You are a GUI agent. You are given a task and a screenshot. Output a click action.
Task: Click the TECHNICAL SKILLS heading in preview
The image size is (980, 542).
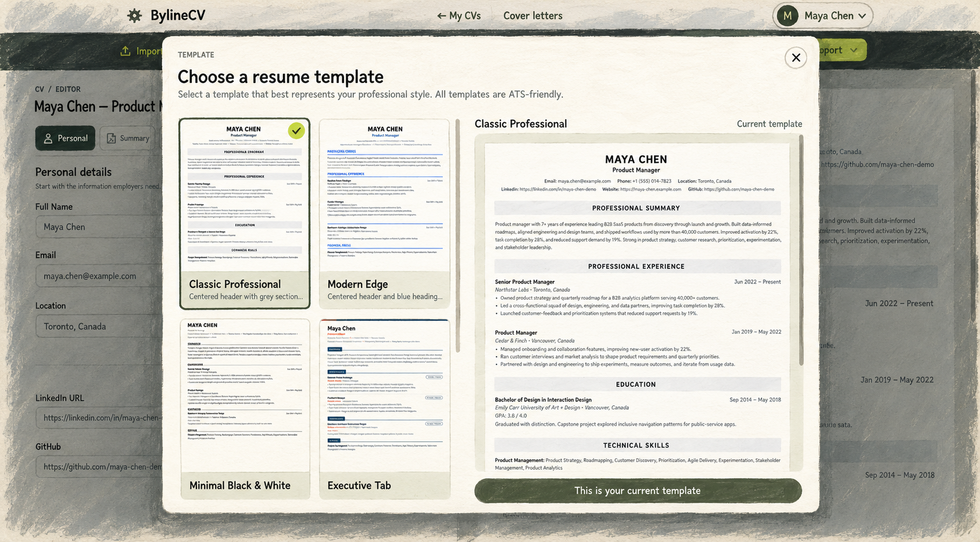point(636,446)
